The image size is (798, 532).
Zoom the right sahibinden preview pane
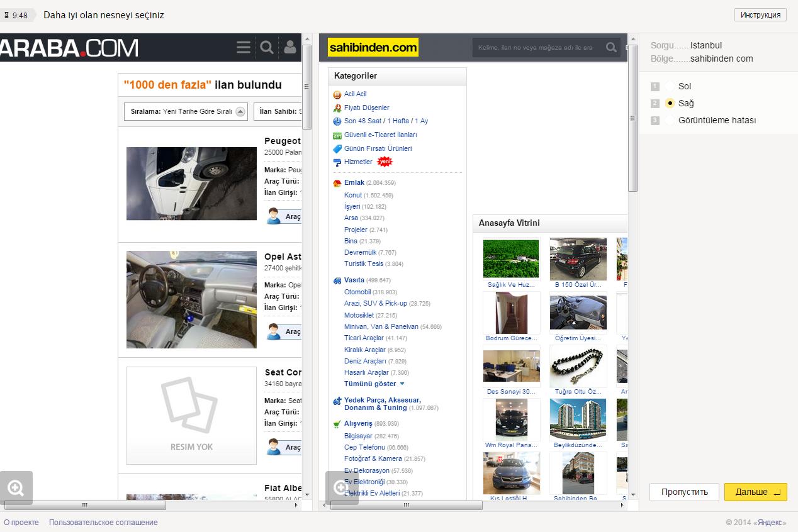point(342,487)
